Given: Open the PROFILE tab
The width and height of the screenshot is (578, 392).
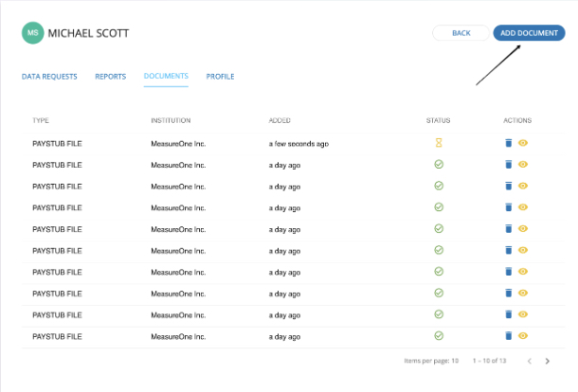Looking at the screenshot, I should [x=220, y=77].
